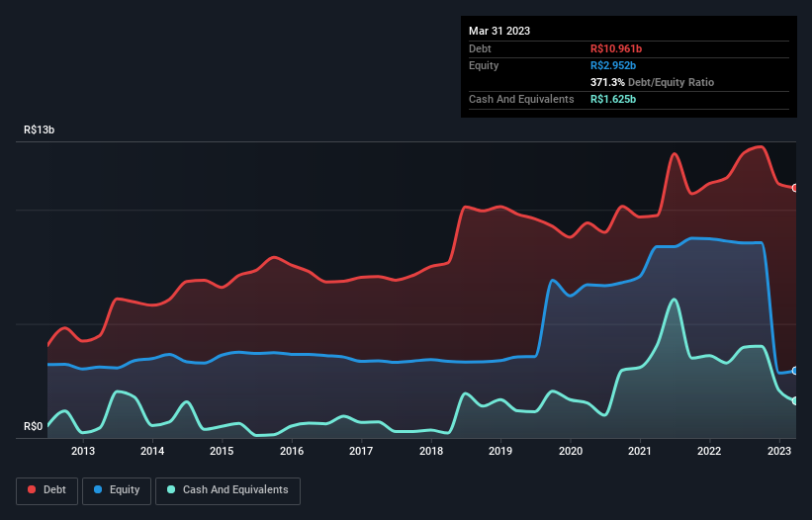Click the blue Equity endpoint marker
Viewport: 812px width, 520px height.
pos(795,371)
